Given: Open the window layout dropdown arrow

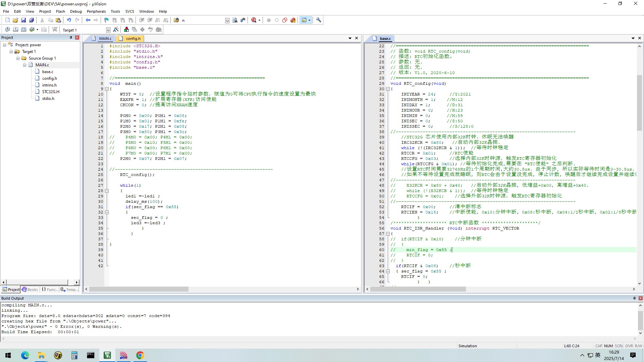Looking at the screenshot, I should coord(309,20).
